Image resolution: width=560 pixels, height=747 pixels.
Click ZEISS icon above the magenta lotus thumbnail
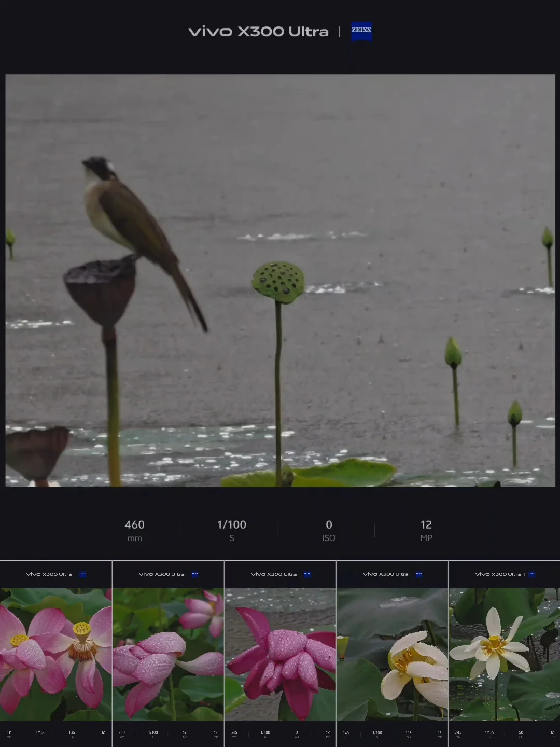tap(307, 574)
